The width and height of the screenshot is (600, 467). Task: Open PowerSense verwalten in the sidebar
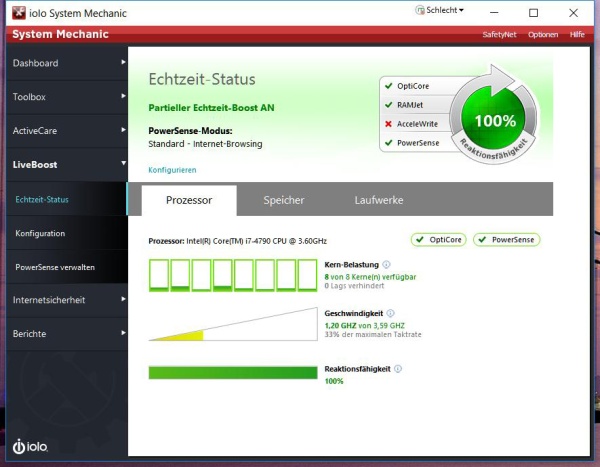[x=67, y=267]
